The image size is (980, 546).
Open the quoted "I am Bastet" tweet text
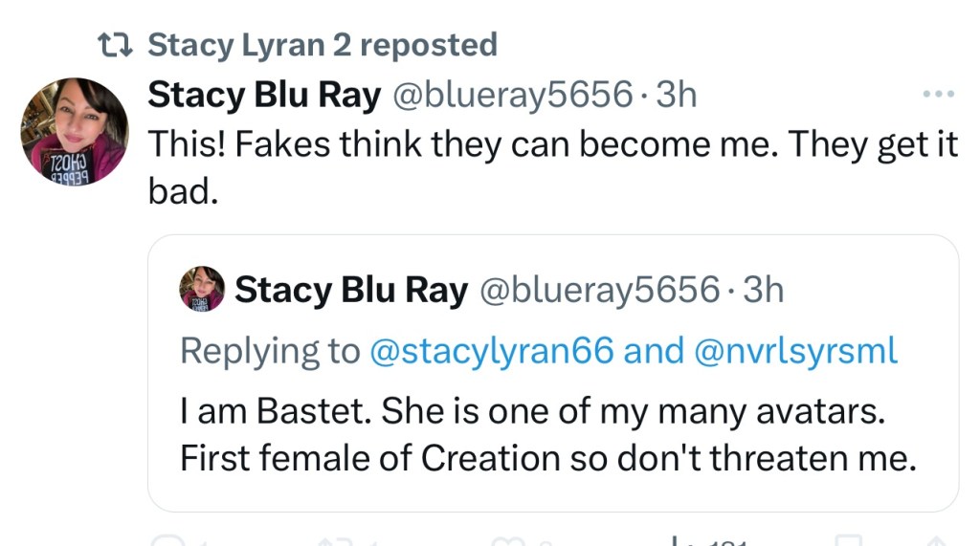click(x=548, y=436)
